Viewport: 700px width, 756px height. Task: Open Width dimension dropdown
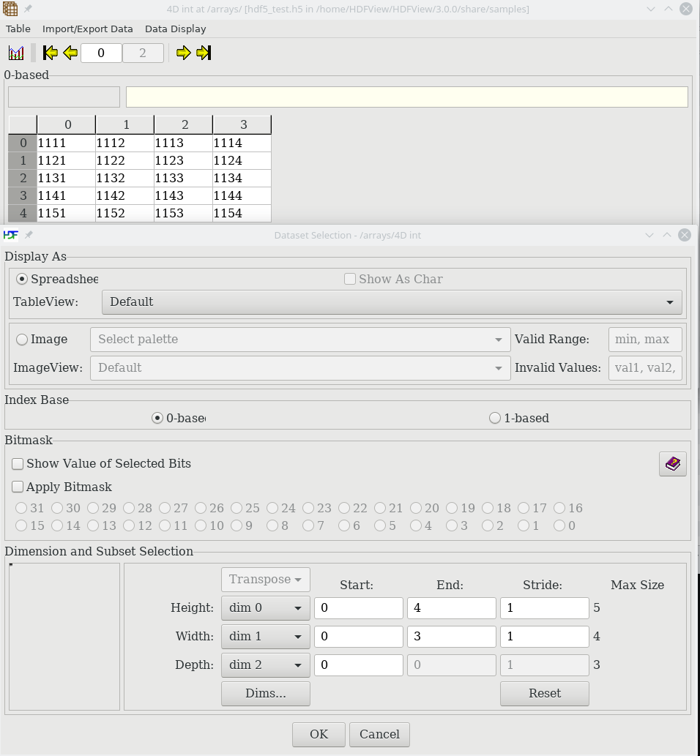coord(265,637)
